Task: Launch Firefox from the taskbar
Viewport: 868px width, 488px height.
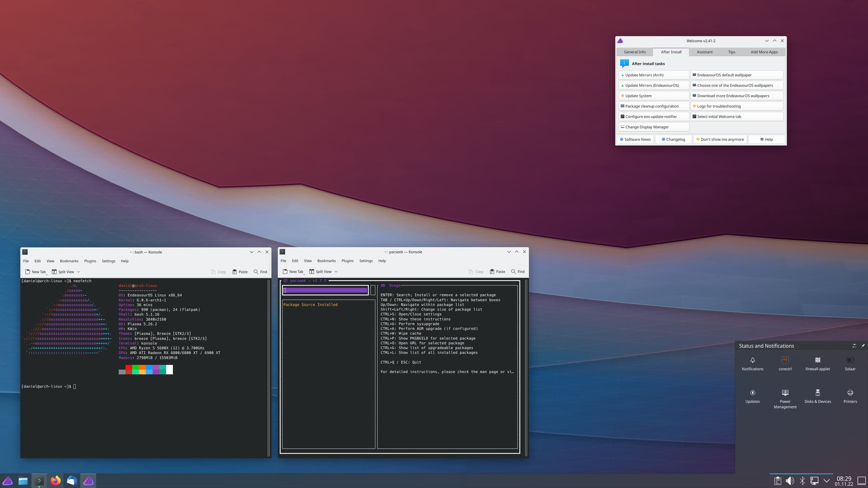Action: (x=56, y=481)
